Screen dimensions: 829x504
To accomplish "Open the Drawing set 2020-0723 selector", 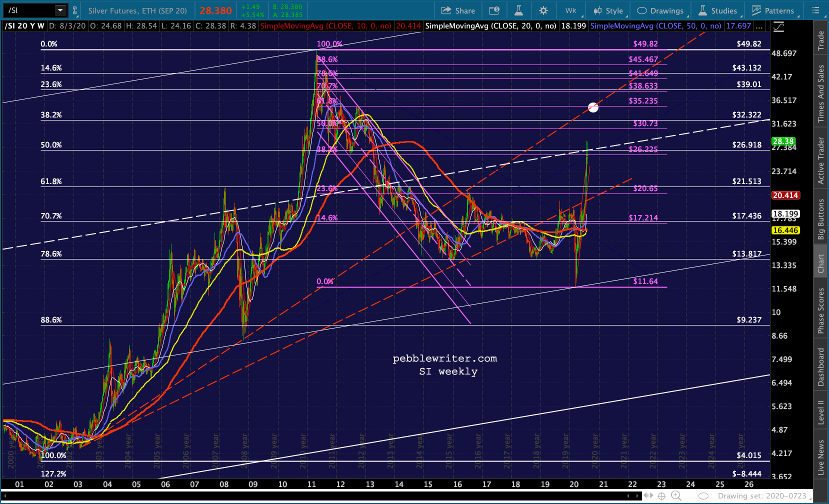I will tap(762, 496).
